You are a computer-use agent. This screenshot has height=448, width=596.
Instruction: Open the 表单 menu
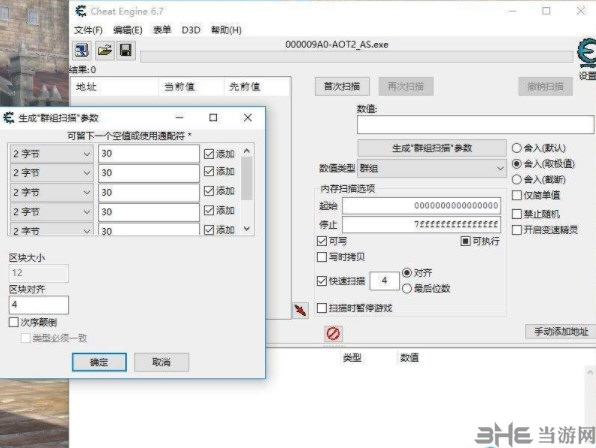(x=162, y=30)
